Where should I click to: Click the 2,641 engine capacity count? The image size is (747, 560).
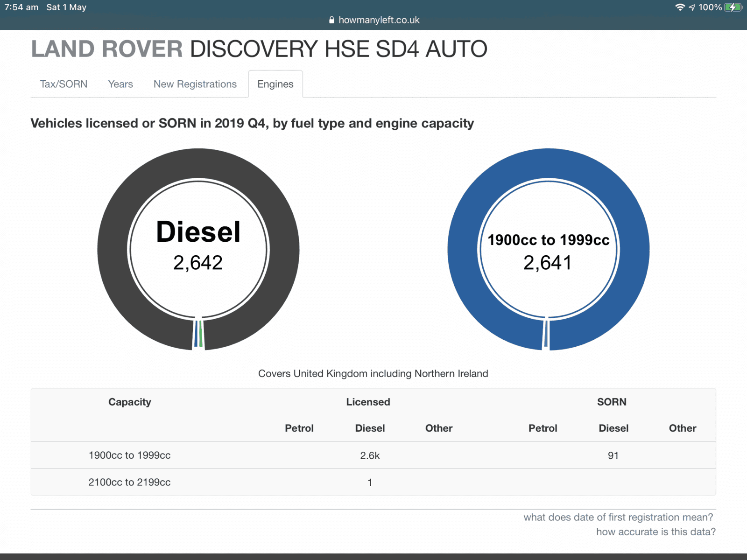[x=548, y=263]
